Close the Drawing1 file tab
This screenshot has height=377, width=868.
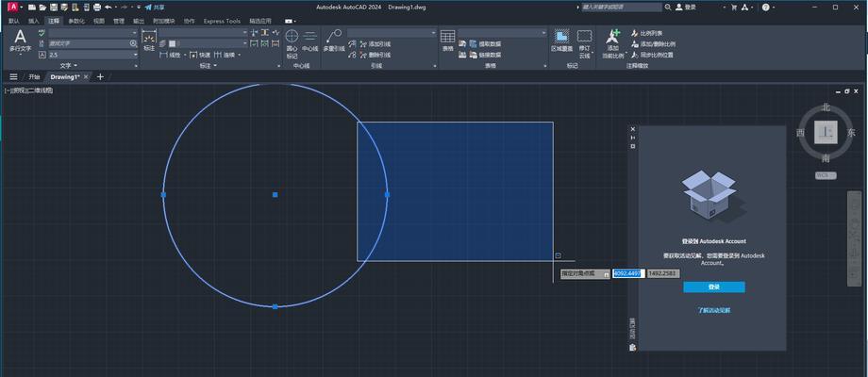(x=84, y=77)
